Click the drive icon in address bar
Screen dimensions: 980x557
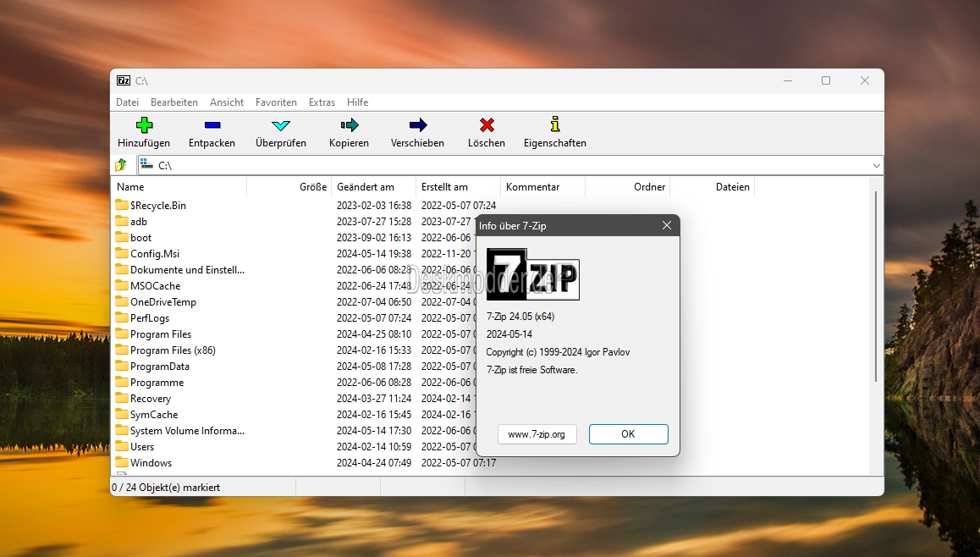[x=147, y=164]
